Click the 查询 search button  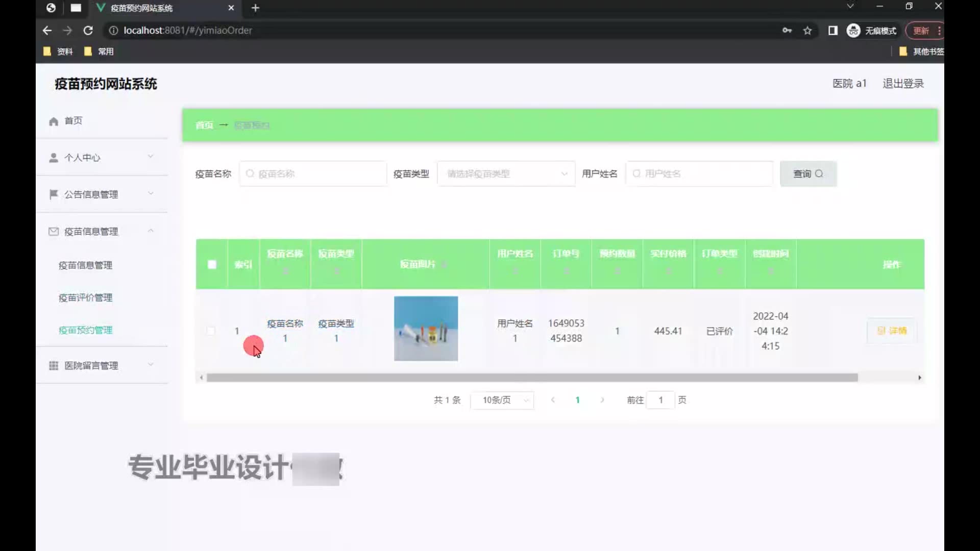(808, 174)
